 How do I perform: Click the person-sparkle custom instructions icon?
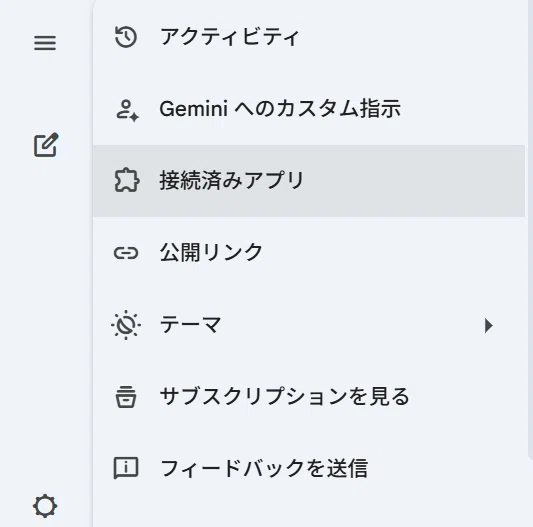tap(127, 110)
